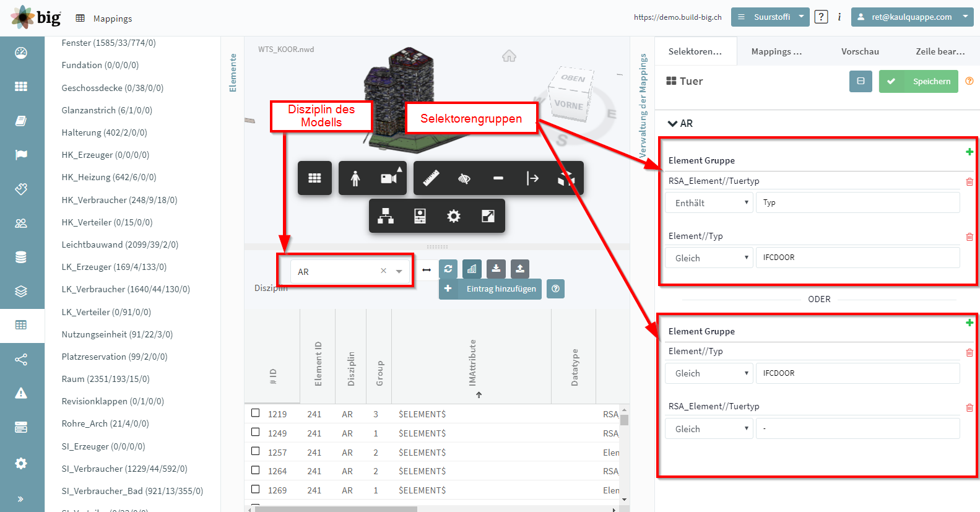Select the ruler measure tool
The width and height of the screenshot is (980, 512).
[431, 178]
